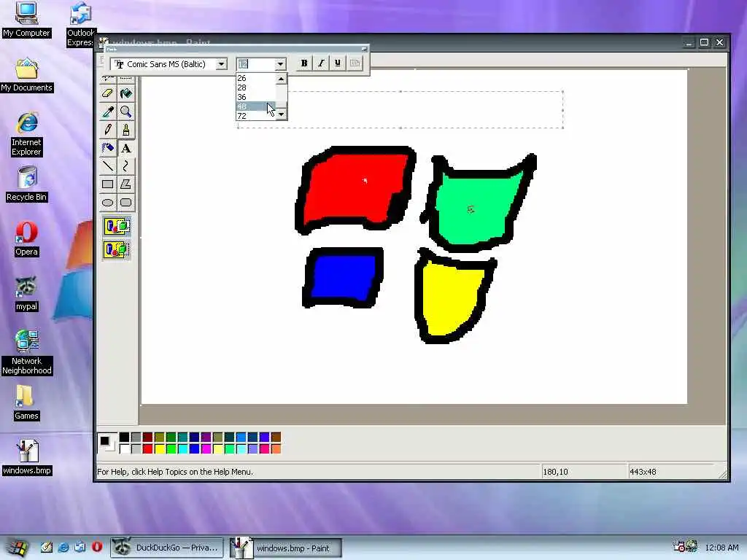
Task: Open the Start menu
Action: pos(18,548)
